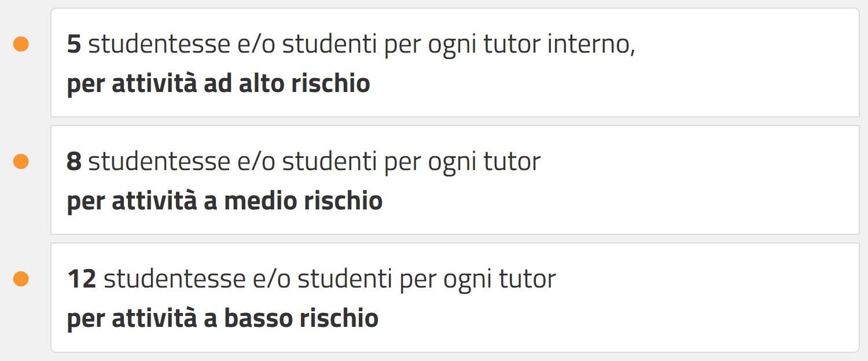Screen dimensions: 868x361
Task: Click the bold number 5
Action: point(74,45)
